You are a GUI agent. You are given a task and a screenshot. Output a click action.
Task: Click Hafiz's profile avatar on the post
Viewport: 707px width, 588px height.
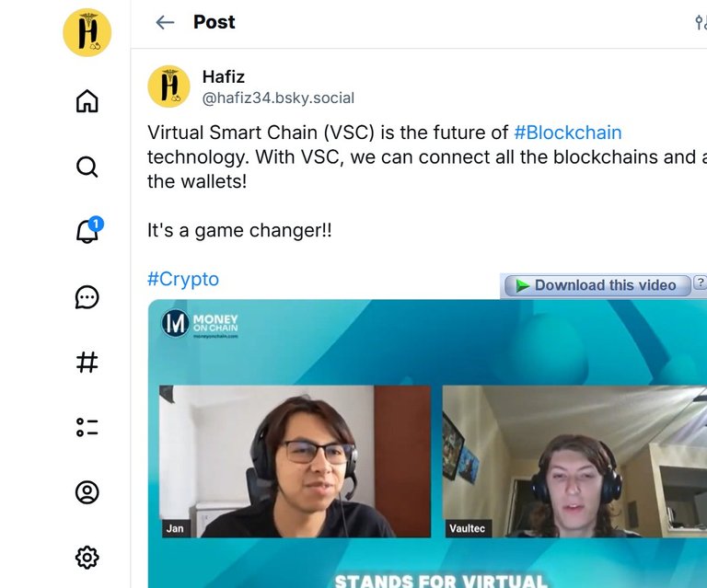[x=169, y=86]
